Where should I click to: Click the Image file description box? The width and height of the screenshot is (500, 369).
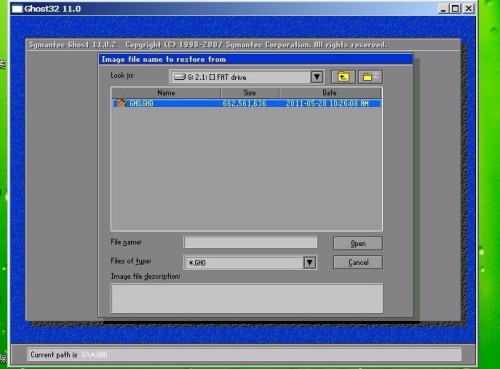[x=247, y=298]
